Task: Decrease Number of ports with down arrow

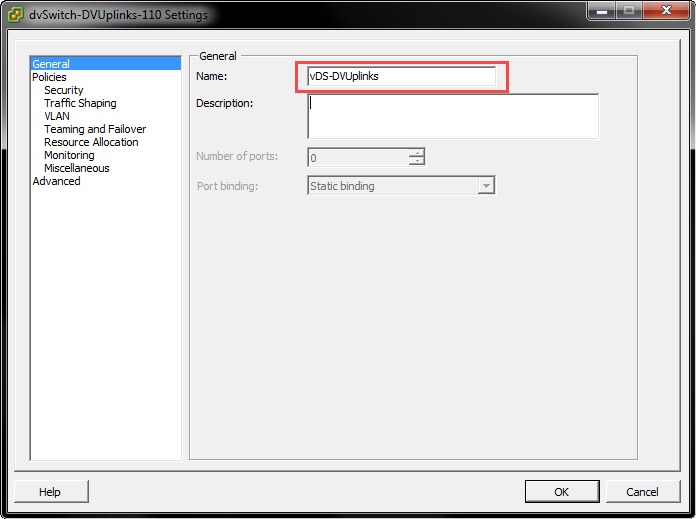Action: pos(417,161)
